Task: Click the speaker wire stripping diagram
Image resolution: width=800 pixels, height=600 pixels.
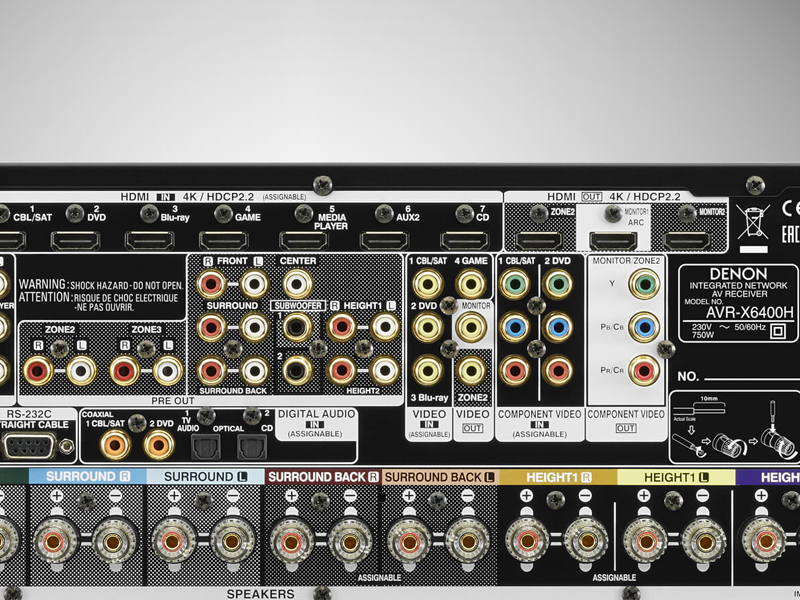Action: tap(735, 427)
